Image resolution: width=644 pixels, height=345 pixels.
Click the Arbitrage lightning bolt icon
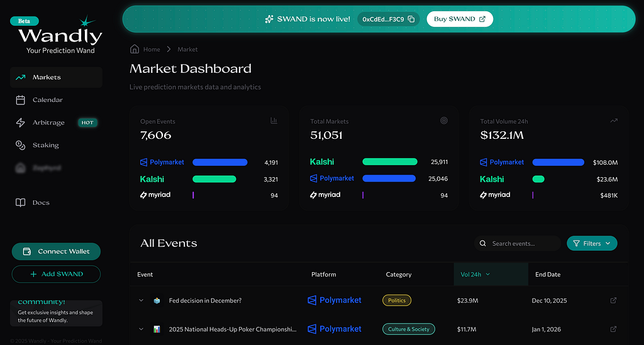click(21, 123)
